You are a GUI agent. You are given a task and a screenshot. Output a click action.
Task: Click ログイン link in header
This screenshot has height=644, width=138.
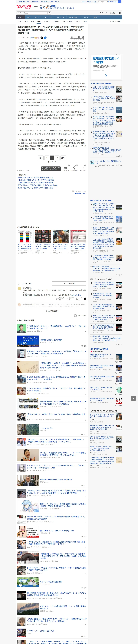point(42,8)
